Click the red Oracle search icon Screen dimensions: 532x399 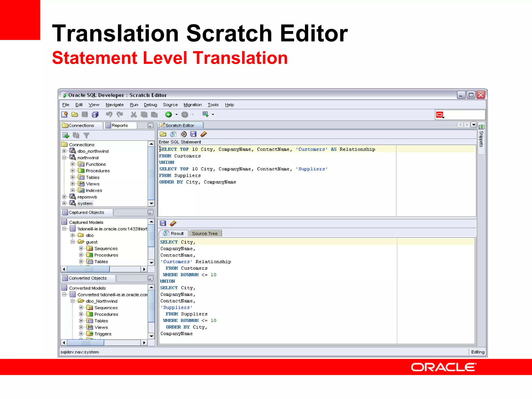click(440, 115)
